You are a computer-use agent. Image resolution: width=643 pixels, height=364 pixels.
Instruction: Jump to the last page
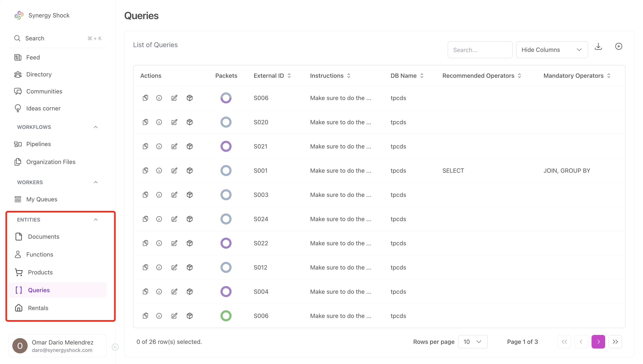pyautogui.click(x=615, y=342)
